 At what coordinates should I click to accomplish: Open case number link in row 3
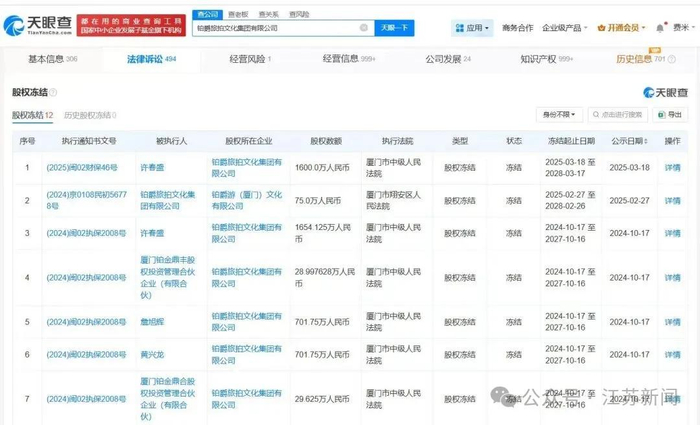tap(86, 233)
